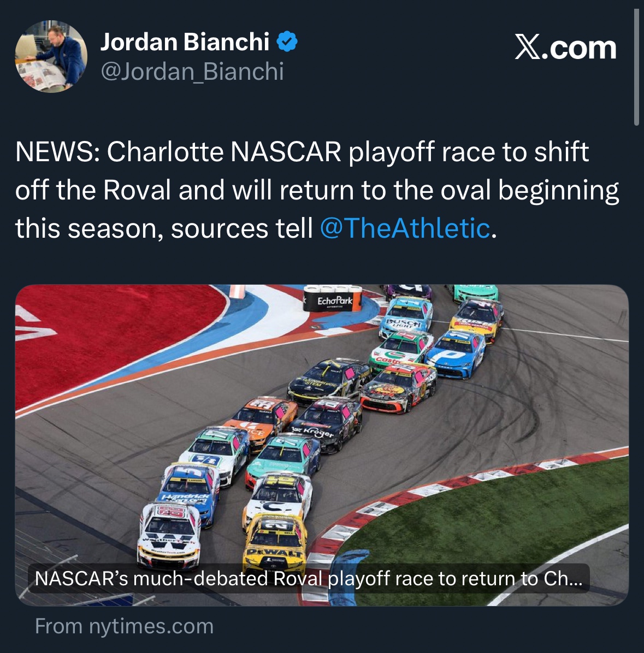Click the EchoPark sign in the photo
The image size is (644, 653).
pos(333,298)
